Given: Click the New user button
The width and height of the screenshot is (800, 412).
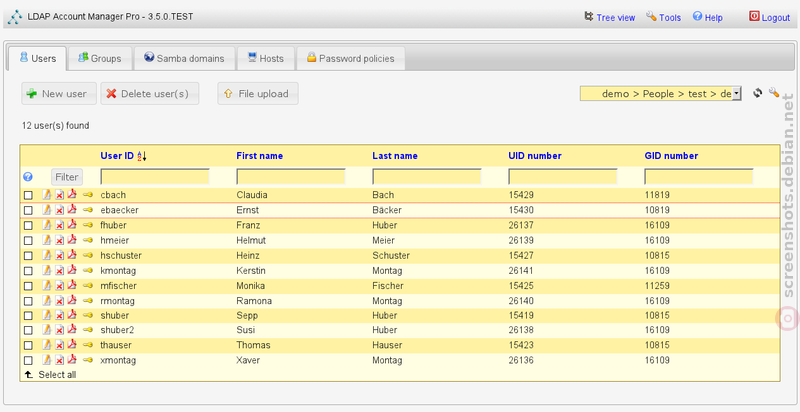Looking at the screenshot, I should pos(59,93).
